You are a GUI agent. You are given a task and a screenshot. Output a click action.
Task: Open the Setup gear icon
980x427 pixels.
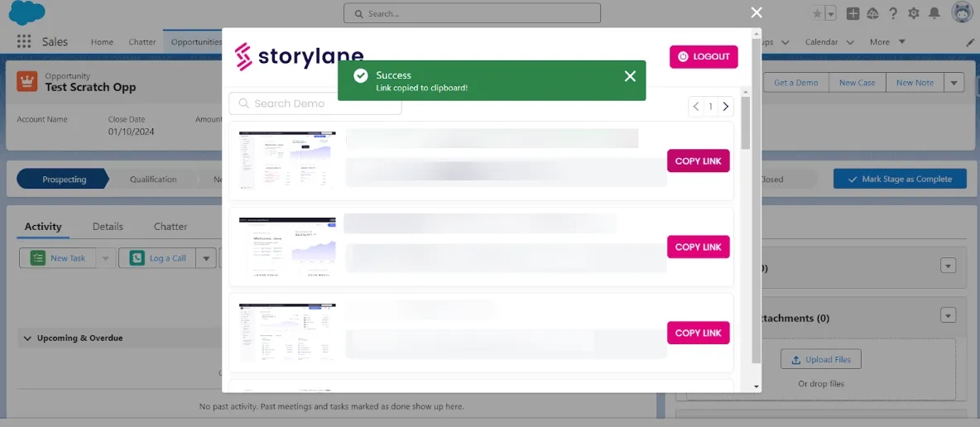pos(914,13)
